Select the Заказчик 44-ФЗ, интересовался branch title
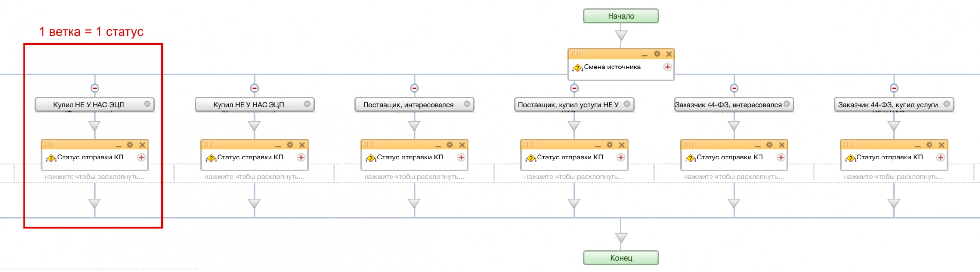This screenshot has height=272, width=980. pyautogui.click(x=728, y=105)
